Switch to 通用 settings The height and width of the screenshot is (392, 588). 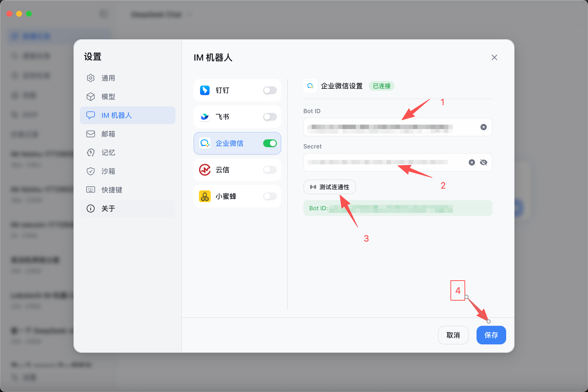[x=108, y=78]
